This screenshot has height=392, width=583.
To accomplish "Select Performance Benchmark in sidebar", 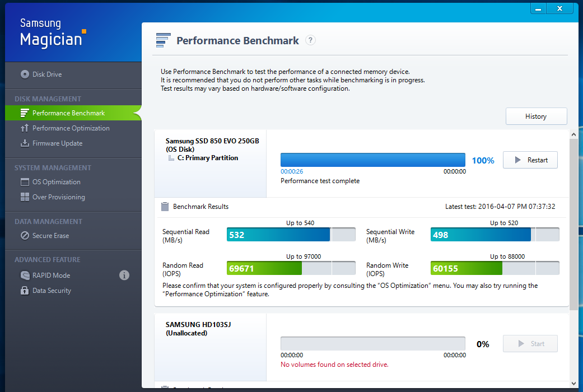I will coord(73,113).
